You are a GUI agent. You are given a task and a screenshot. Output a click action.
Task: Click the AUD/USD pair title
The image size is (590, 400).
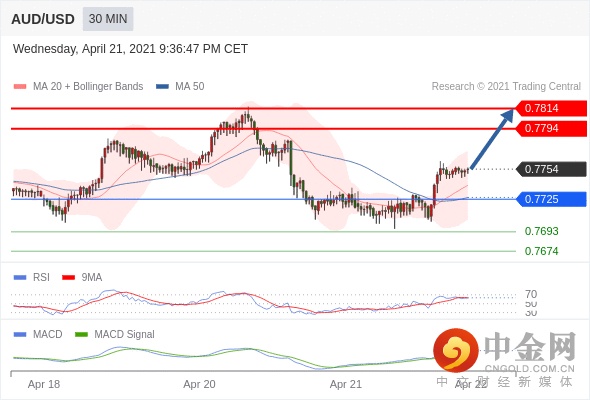click(43, 19)
